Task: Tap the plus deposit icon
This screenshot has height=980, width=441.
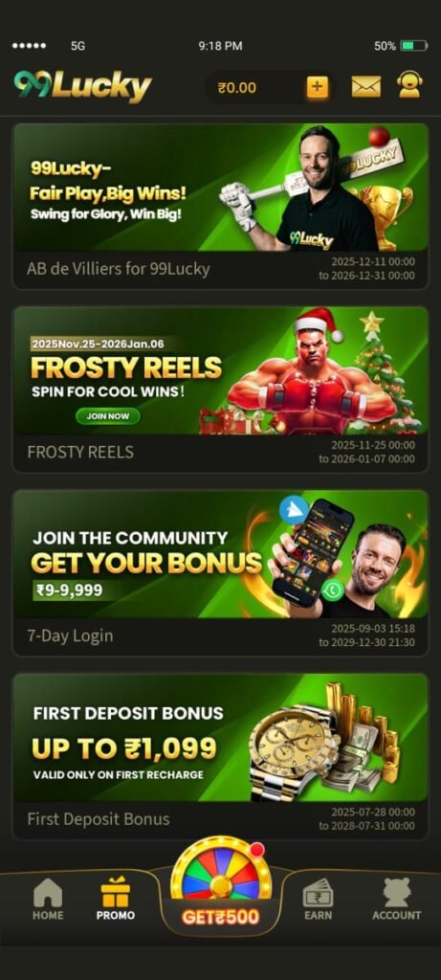Action: pos(318,87)
